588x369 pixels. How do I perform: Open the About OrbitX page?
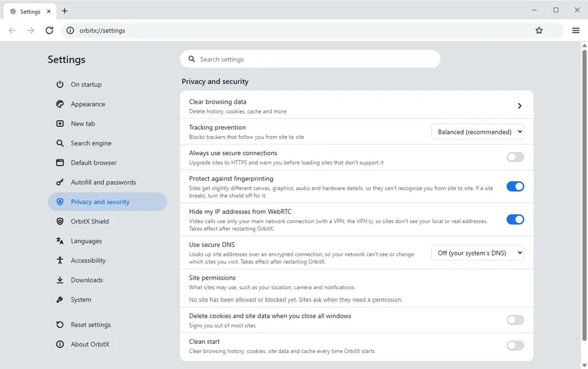[107, 344]
